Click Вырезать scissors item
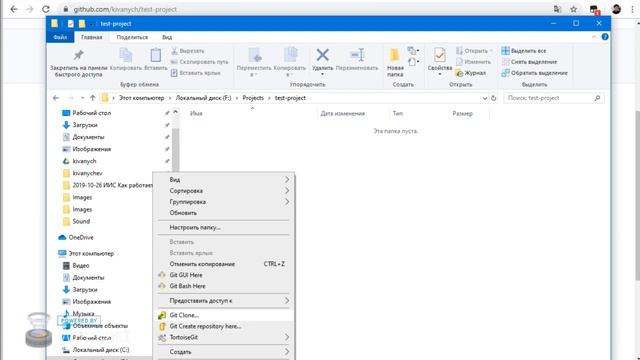The width and height of the screenshot is (640, 360). pos(187,51)
